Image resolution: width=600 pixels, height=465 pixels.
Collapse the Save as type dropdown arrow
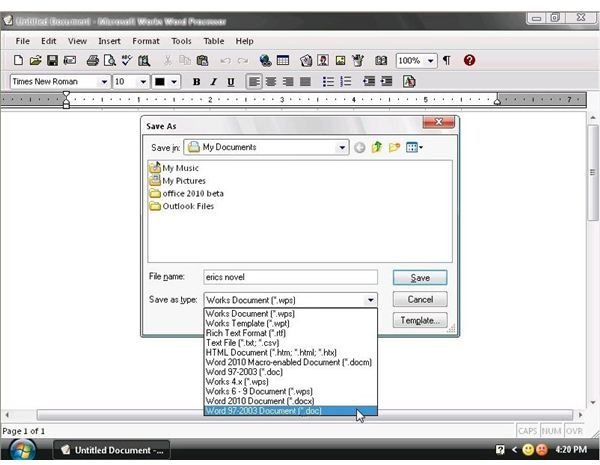coord(370,300)
